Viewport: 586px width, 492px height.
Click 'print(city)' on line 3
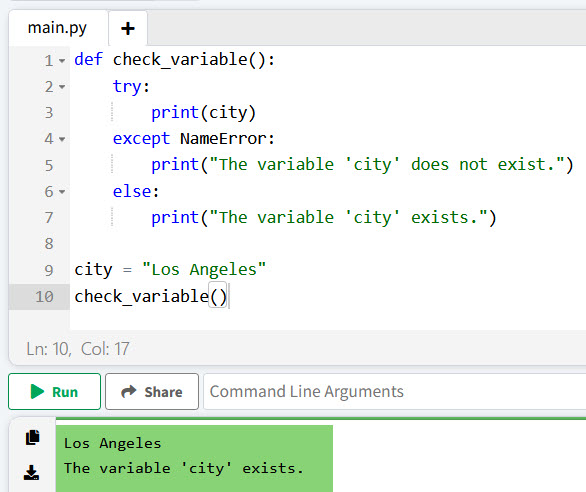[x=203, y=113]
